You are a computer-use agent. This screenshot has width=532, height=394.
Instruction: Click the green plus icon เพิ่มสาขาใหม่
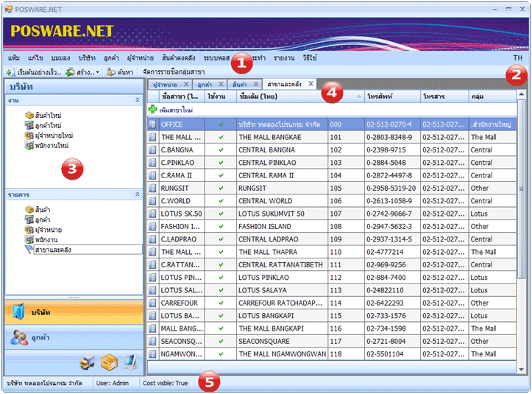tap(153, 109)
